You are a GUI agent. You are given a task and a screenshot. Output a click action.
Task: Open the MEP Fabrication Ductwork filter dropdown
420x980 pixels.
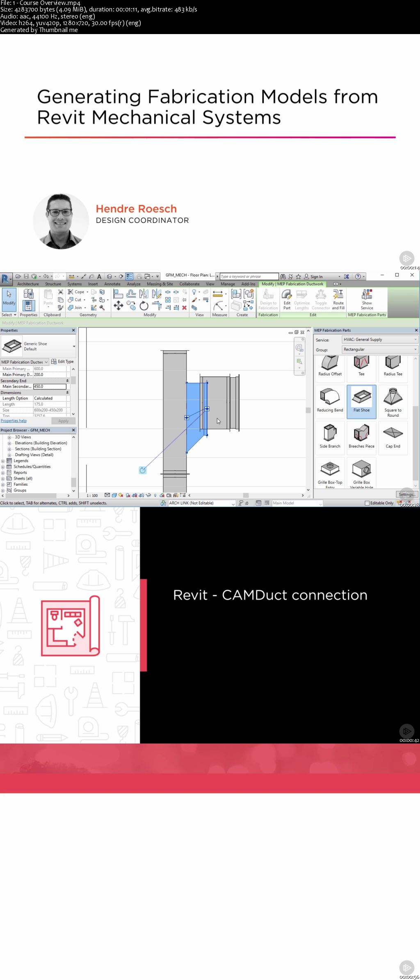click(x=25, y=362)
